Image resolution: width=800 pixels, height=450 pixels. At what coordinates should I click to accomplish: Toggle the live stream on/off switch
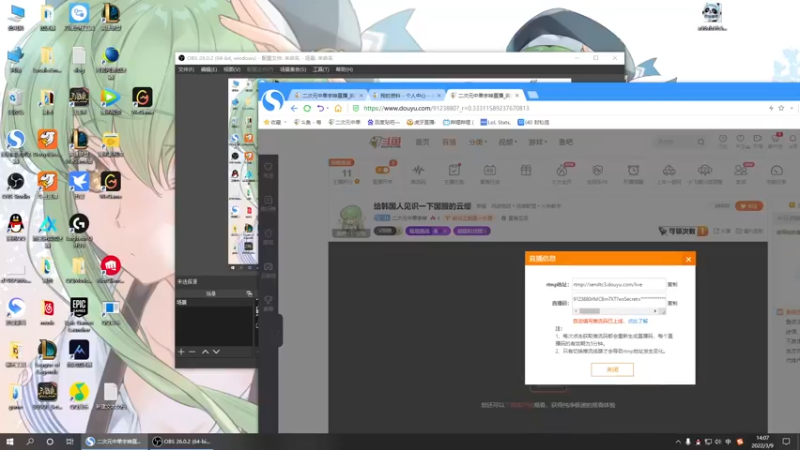pos(382,170)
